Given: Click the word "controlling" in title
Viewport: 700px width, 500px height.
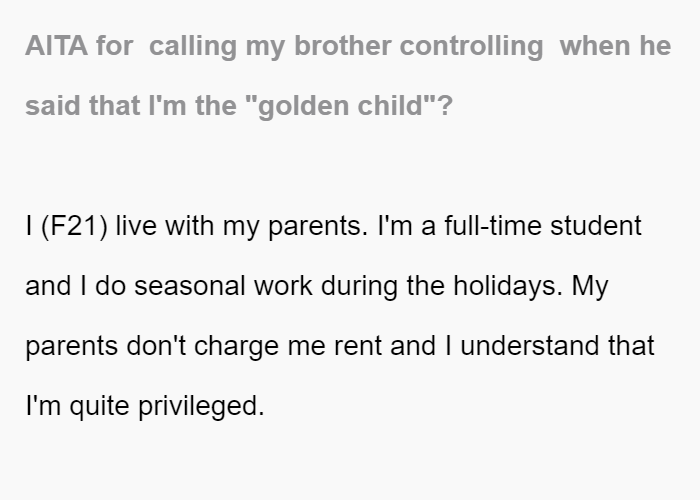Looking at the screenshot, I should click(x=471, y=47).
